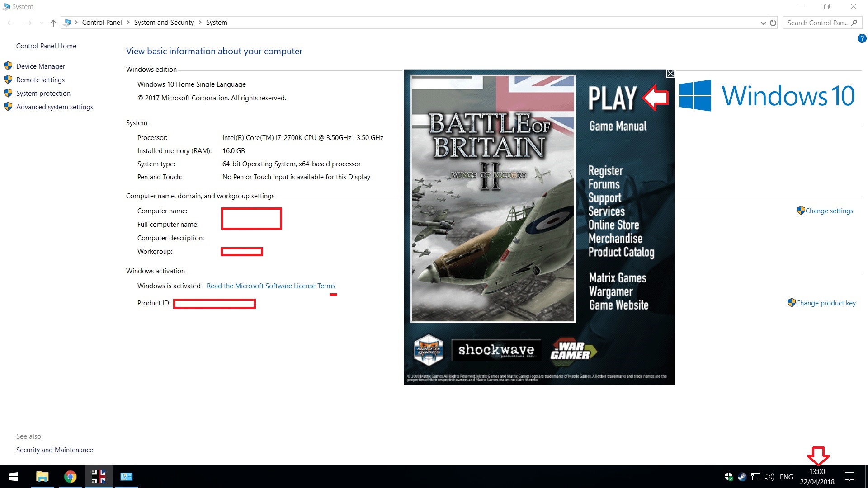
Task: Click the Windows Start button
Action: pyautogui.click(x=14, y=477)
